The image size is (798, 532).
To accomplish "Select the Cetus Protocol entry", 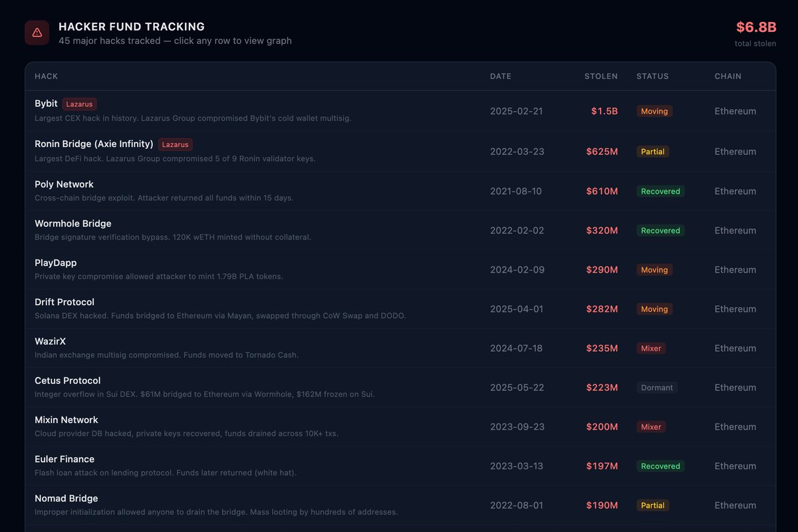I will (x=400, y=387).
